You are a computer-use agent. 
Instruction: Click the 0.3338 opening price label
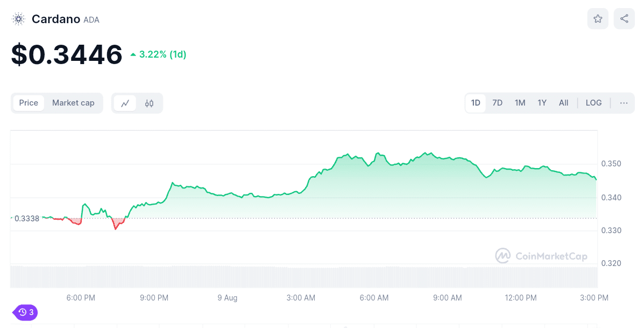tap(27, 219)
